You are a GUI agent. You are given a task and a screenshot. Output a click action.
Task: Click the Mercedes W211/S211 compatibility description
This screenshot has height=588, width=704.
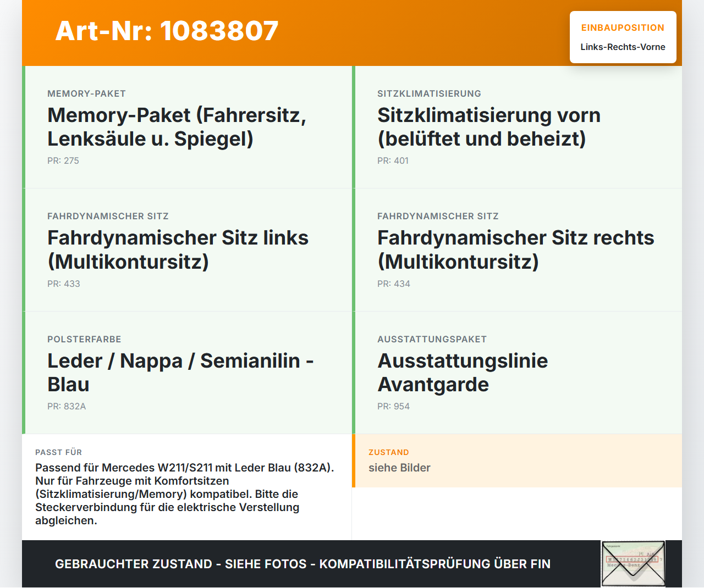click(x=185, y=494)
